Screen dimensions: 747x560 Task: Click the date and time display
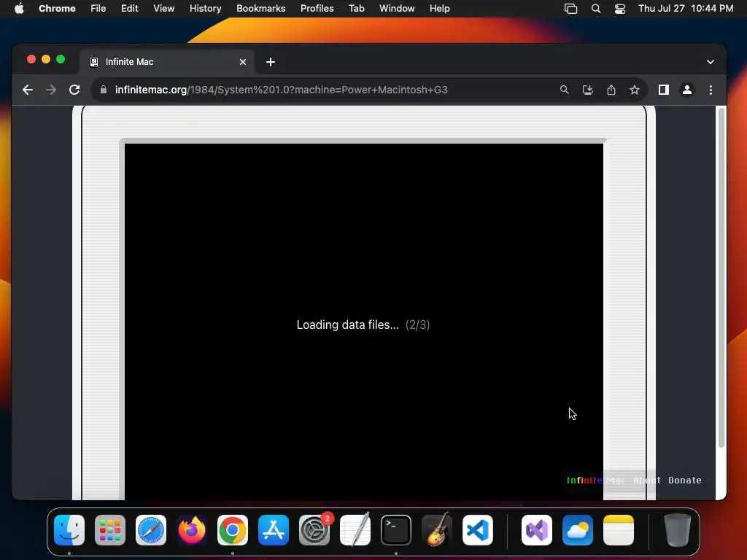686,9
